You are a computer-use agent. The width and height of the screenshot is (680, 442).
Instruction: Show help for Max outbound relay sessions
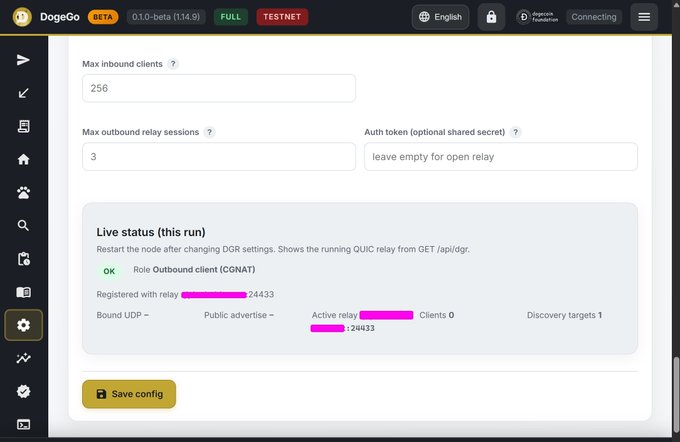click(209, 132)
